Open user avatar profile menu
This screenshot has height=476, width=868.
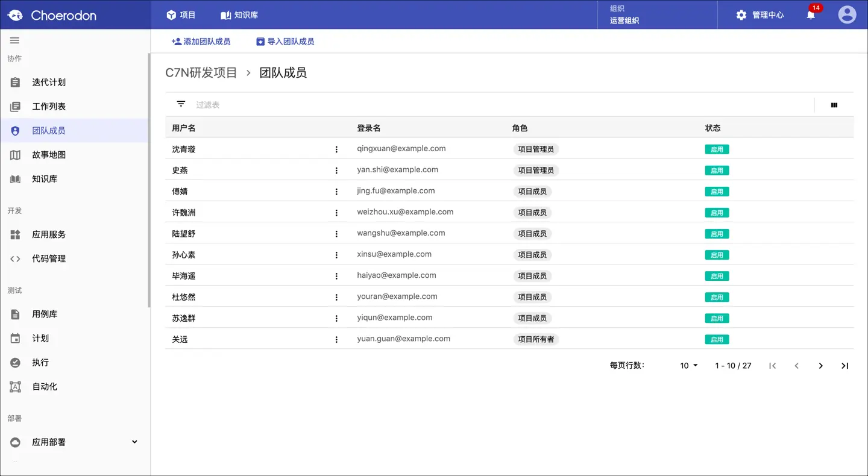[x=847, y=14]
